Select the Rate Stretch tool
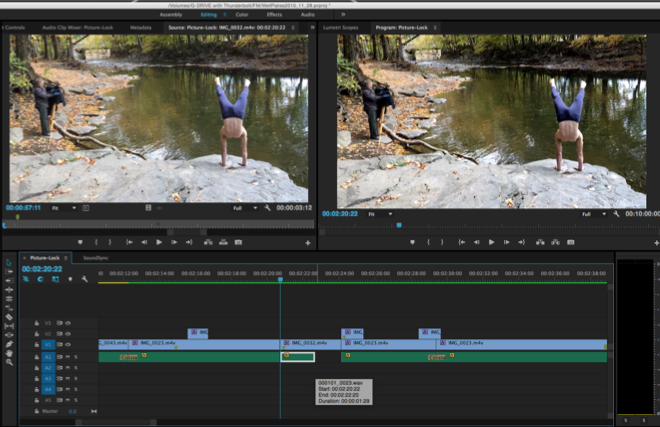 [9, 308]
